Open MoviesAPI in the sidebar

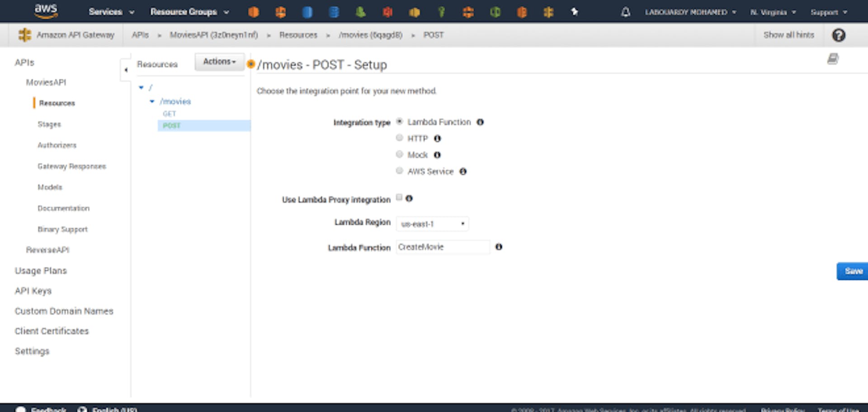46,82
